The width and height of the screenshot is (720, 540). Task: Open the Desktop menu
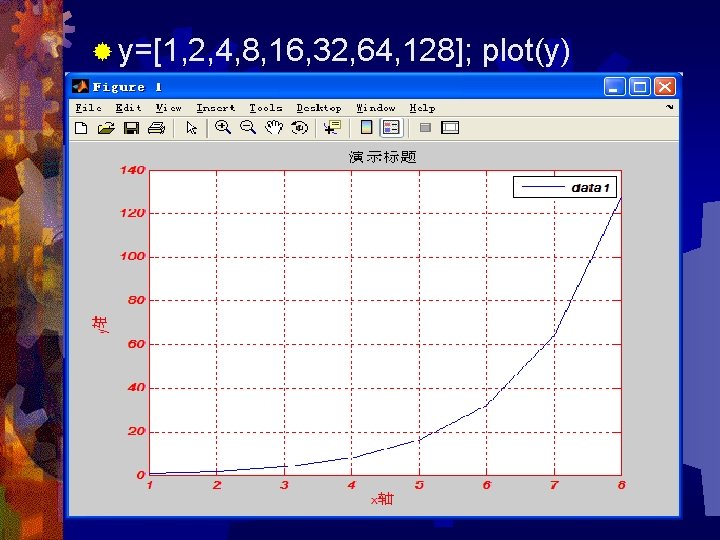(319, 108)
